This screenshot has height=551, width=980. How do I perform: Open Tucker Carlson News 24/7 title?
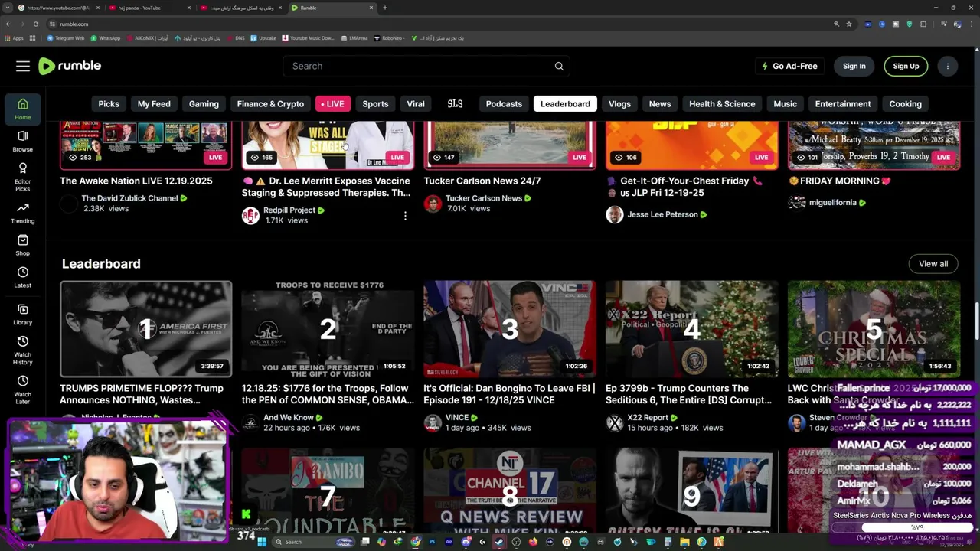coord(482,181)
